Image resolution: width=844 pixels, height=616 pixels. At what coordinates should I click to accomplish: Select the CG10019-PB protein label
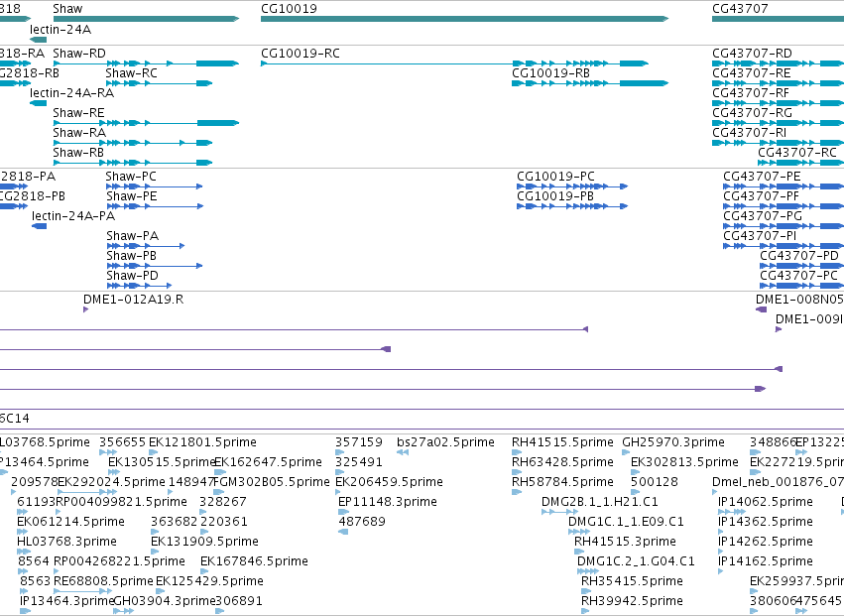[x=555, y=196]
